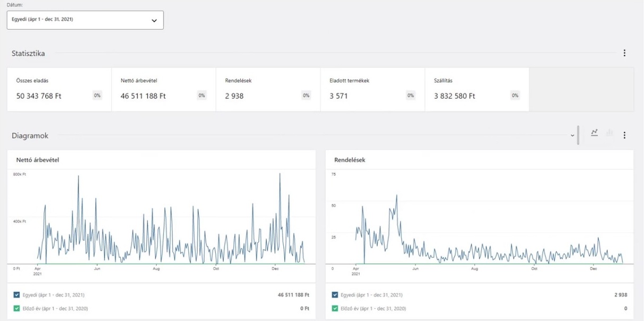This screenshot has width=644, height=321.
Task: Toggle Előző év checkbox under Nettó árbevétel
Action: click(16, 308)
